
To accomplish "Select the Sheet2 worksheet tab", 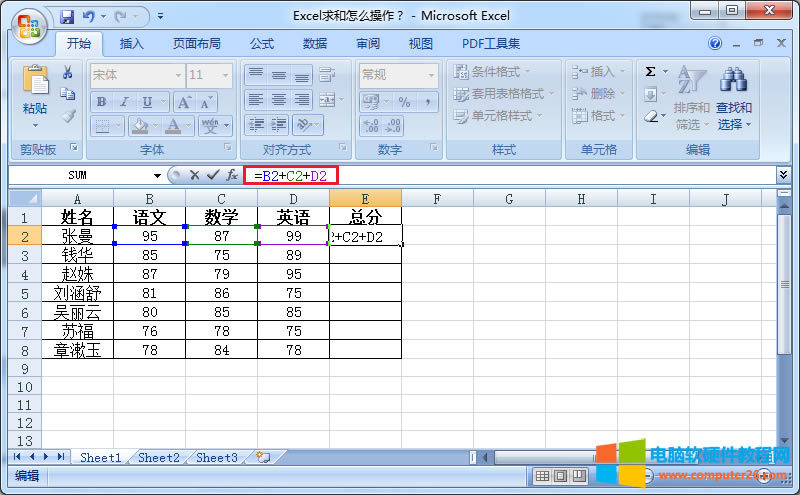I will point(159,458).
